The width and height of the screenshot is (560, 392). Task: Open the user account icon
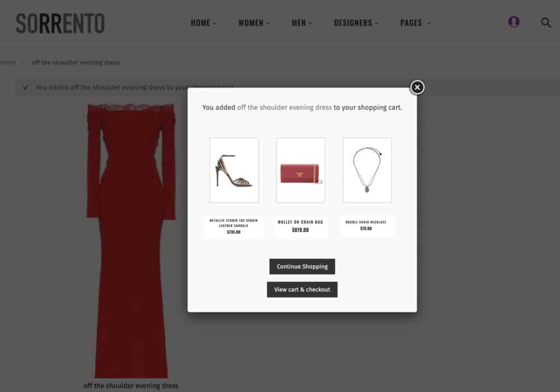514,22
